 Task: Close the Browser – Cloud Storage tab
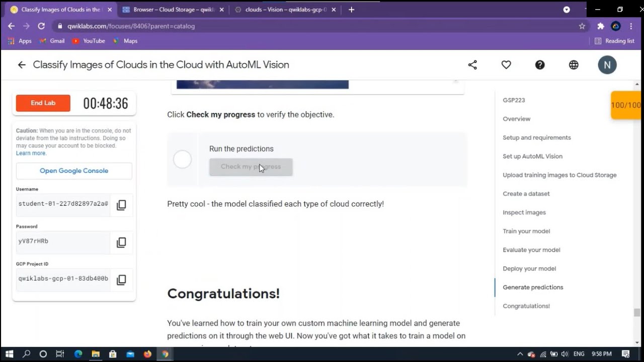221,10
